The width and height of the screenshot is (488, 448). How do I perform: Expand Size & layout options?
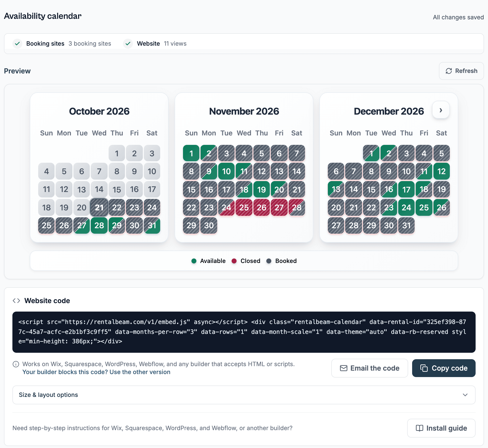click(x=244, y=395)
